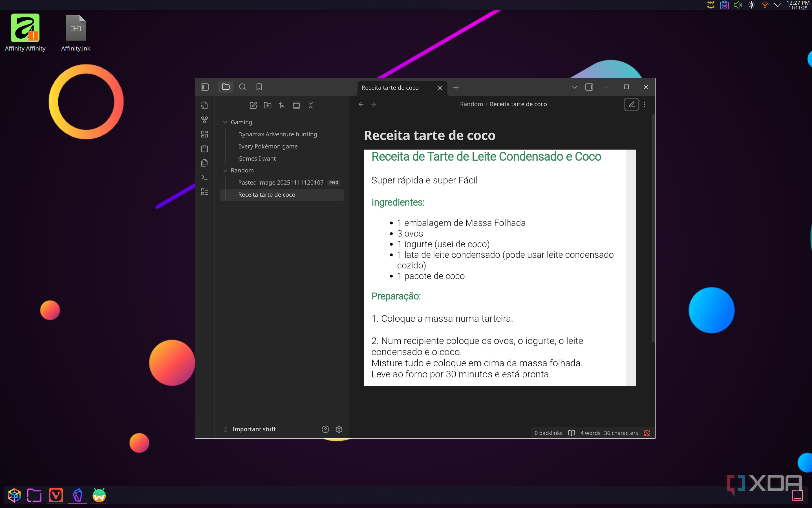Click auto-reveal current file icon
Viewport: 812px width, 508px height.
(296, 106)
